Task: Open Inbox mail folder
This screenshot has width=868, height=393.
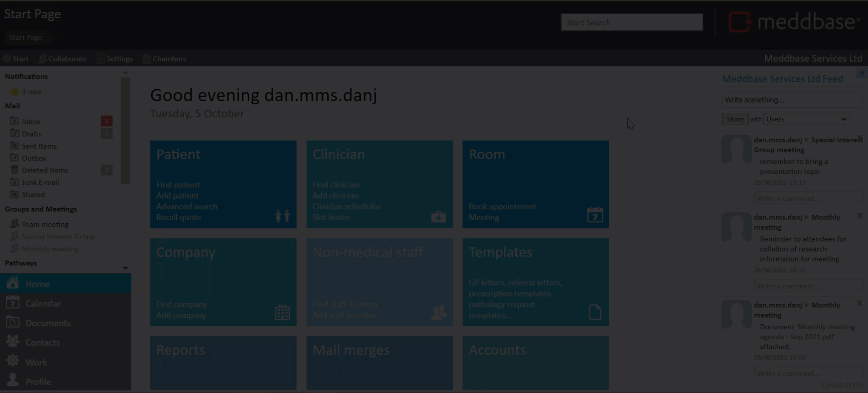Action: [x=31, y=121]
